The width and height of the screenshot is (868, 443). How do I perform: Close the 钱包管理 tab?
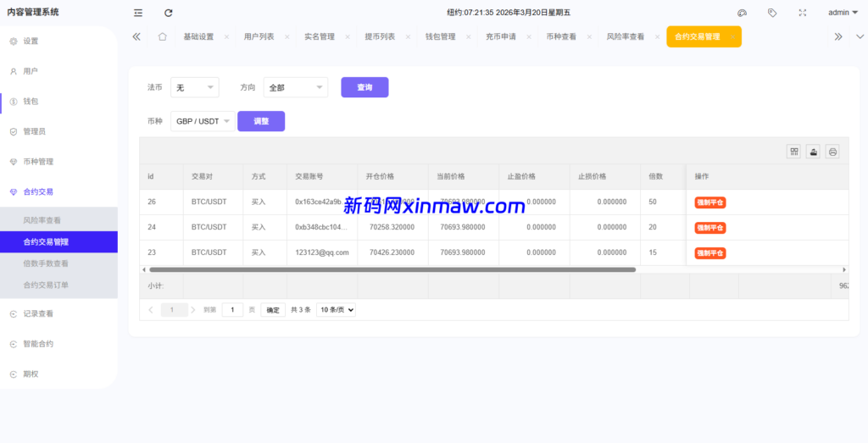coord(468,37)
